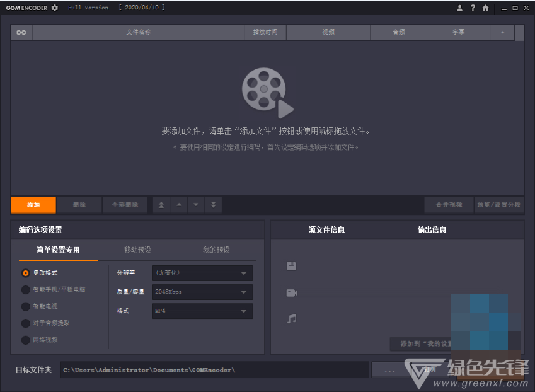Click the 目标文件夹 output path field
Image resolution: width=535 pixels, height=392 pixels.
pyautogui.click(x=214, y=370)
